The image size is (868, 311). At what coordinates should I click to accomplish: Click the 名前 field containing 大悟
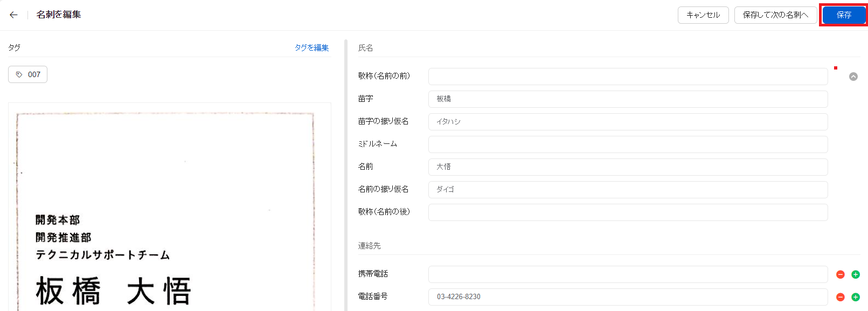tap(628, 167)
